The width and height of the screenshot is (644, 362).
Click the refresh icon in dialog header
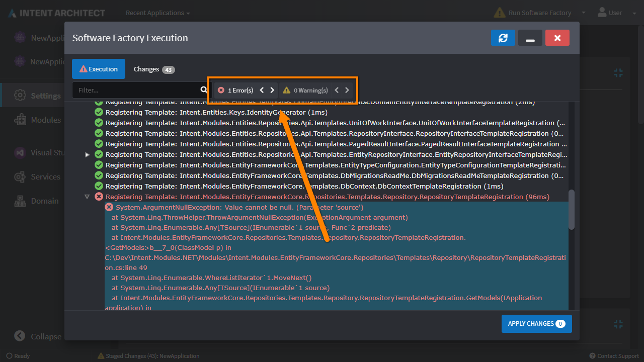(x=503, y=38)
